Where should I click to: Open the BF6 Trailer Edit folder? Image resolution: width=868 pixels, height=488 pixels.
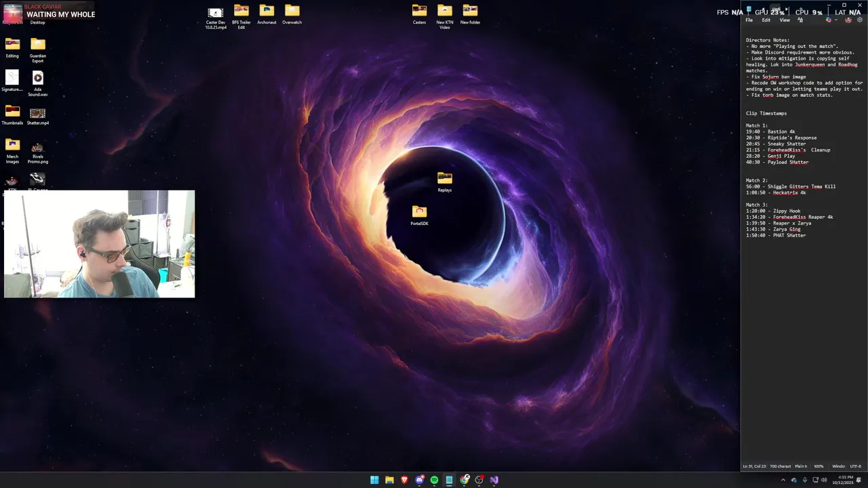(x=241, y=17)
